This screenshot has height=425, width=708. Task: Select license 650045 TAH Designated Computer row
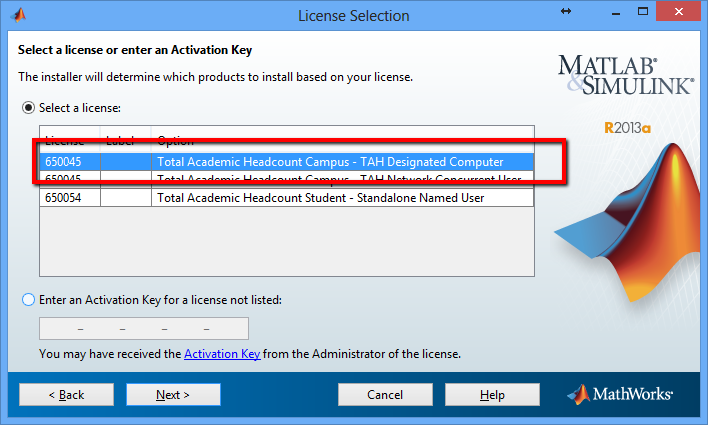coord(286,162)
